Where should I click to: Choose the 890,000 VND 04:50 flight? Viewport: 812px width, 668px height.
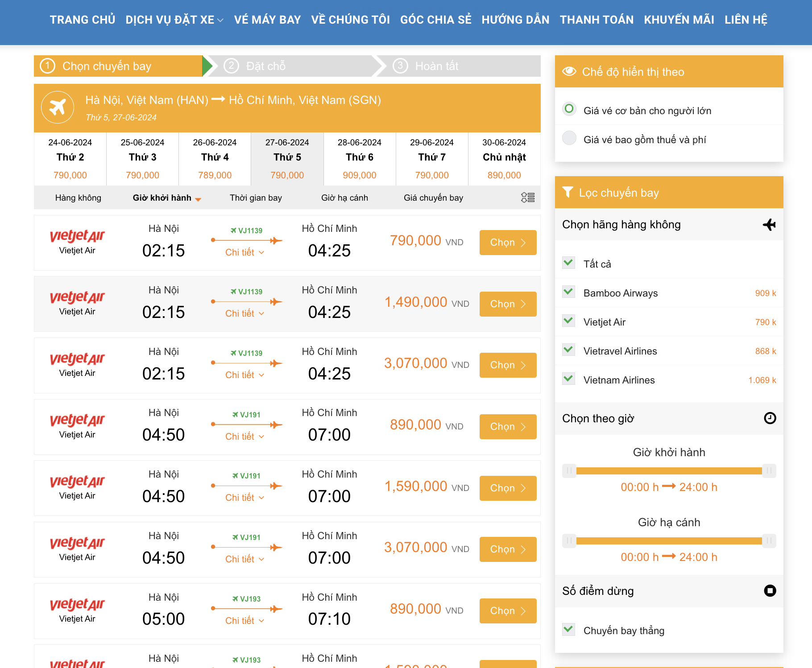[x=508, y=427]
